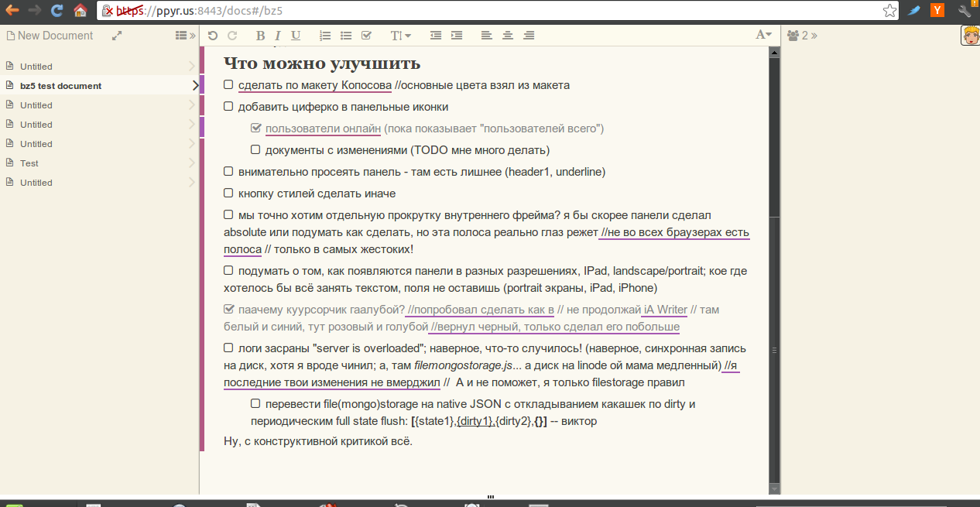
Task: Toggle underline formatting
Action: tap(296, 36)
